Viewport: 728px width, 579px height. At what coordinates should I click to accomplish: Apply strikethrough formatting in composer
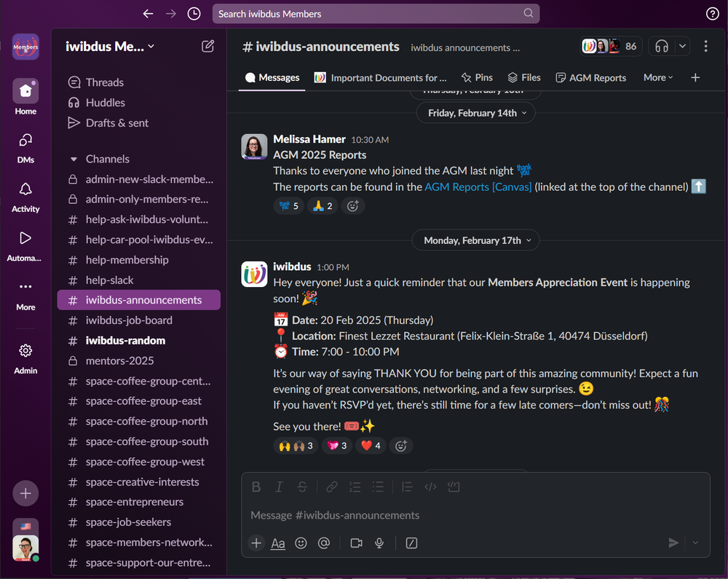tap(302, 487)
